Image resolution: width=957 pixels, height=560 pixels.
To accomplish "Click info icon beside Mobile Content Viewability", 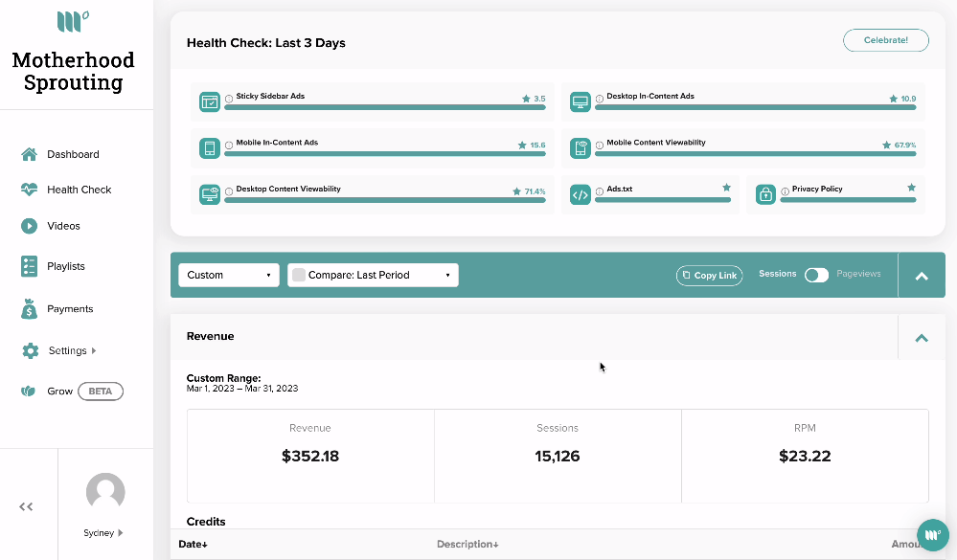I will point(600,146).
